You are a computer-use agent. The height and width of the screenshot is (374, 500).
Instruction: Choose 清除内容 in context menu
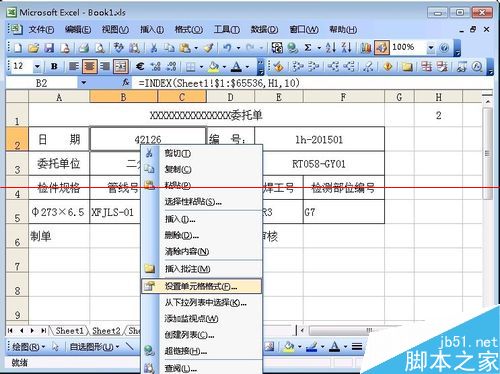tap(201, 252)
